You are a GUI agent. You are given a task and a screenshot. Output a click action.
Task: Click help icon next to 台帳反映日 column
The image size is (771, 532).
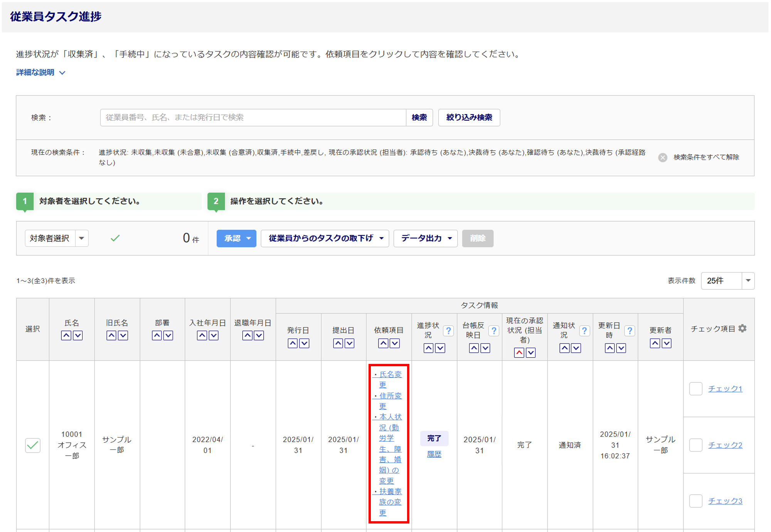493,331
